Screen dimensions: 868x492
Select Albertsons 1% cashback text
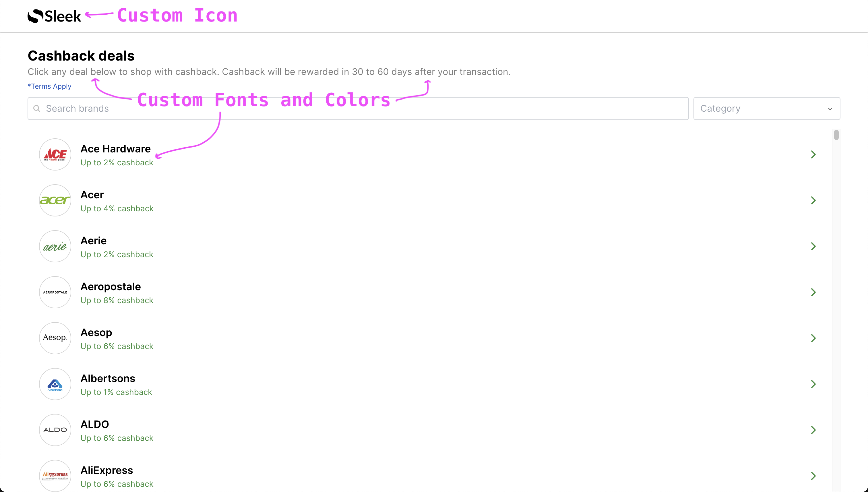(116, 392)
